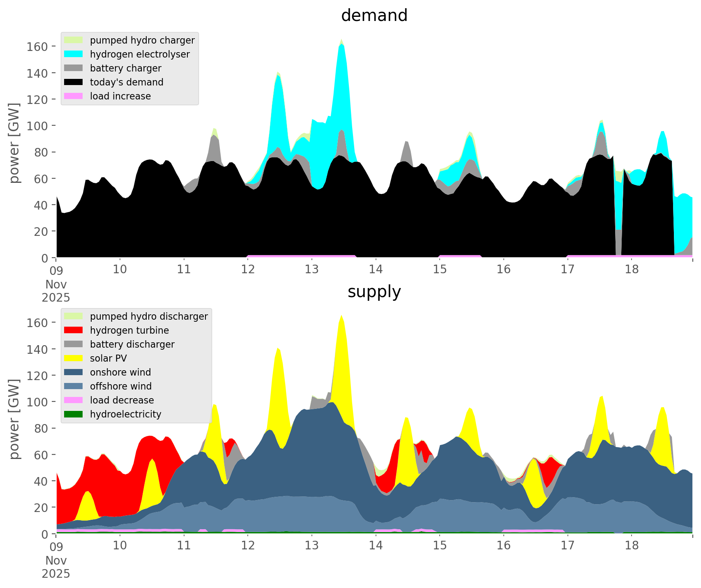The height and width of the screenshot is (588, 701).
Task: Select the yellow solar PV legend swatch
Action: click(74, 358)
